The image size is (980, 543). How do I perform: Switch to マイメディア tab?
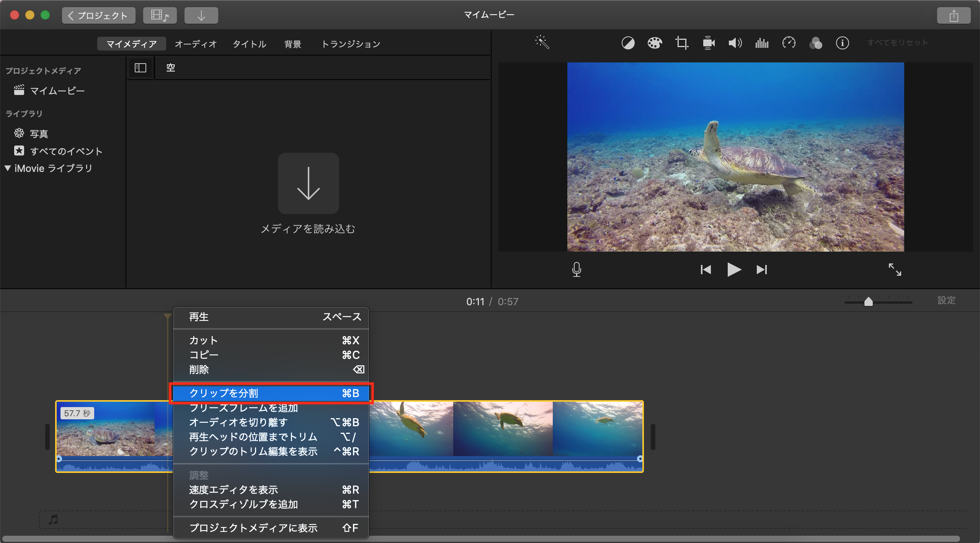click(132, 44)
